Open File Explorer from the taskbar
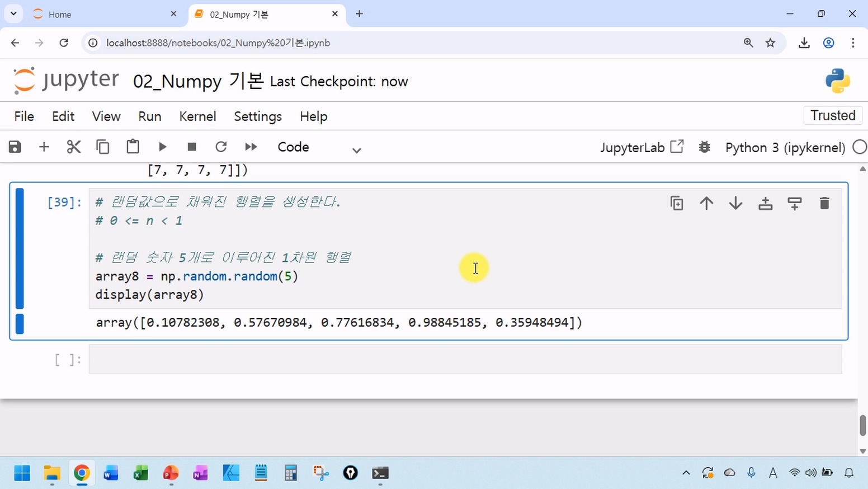This screenshot has height=489, width=868. (52, 473)
